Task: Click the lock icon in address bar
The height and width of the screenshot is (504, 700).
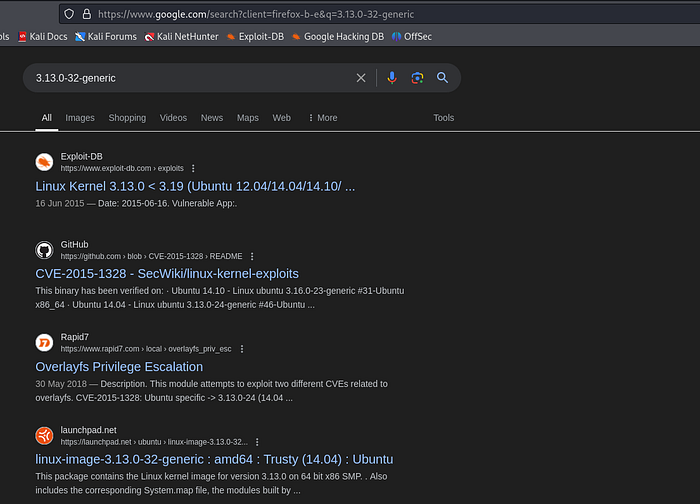Action: (x=84, y=14)
